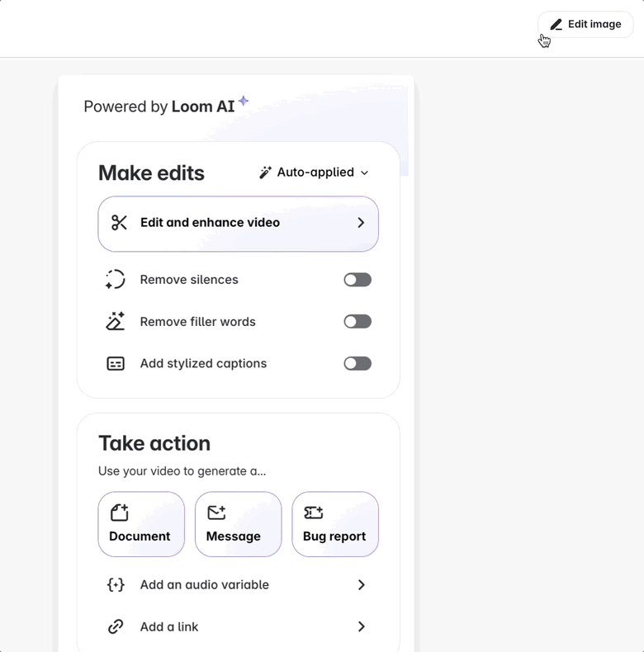Viewport: 644px width, 652px height.
Task: Turn on Remove filler words switch
Action: tap(358, 322)
